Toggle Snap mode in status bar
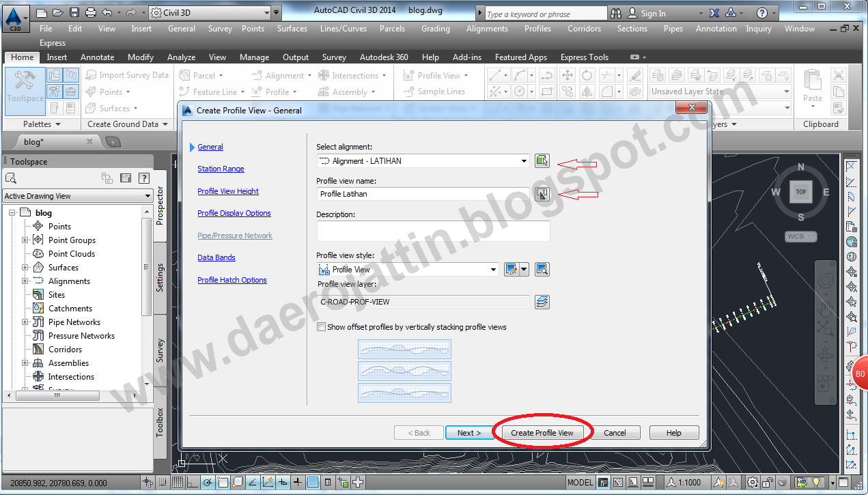 pos(163,483)
